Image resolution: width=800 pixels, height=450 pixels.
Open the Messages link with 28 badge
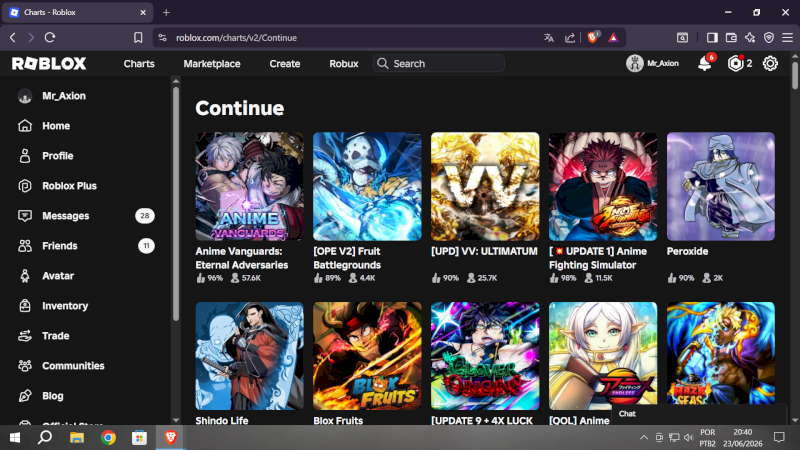(86, 216)
